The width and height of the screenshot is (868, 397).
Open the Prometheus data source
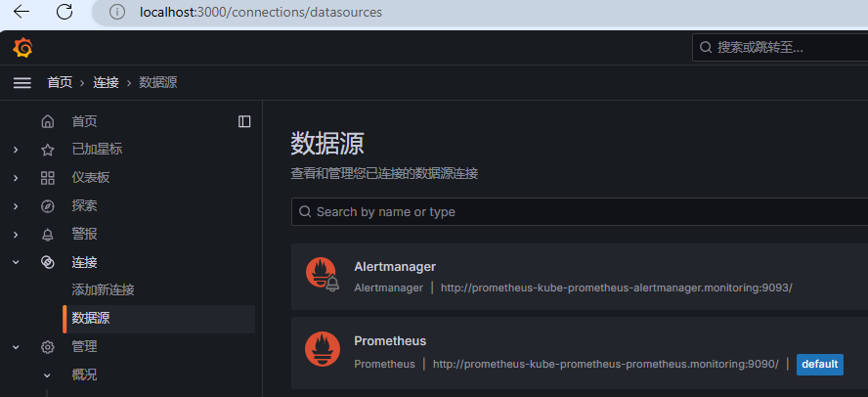(390, 340)
